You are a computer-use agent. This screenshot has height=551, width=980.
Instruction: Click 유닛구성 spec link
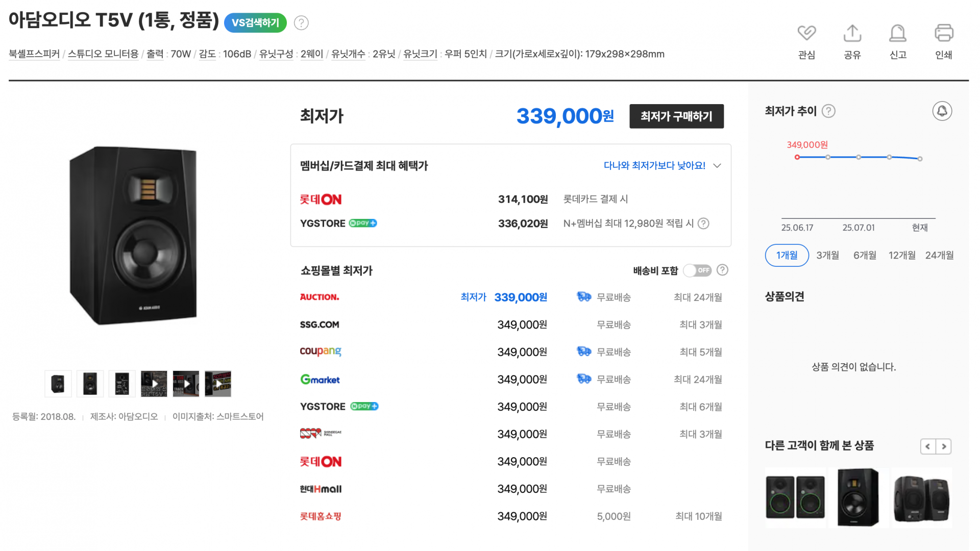point(276,54)
